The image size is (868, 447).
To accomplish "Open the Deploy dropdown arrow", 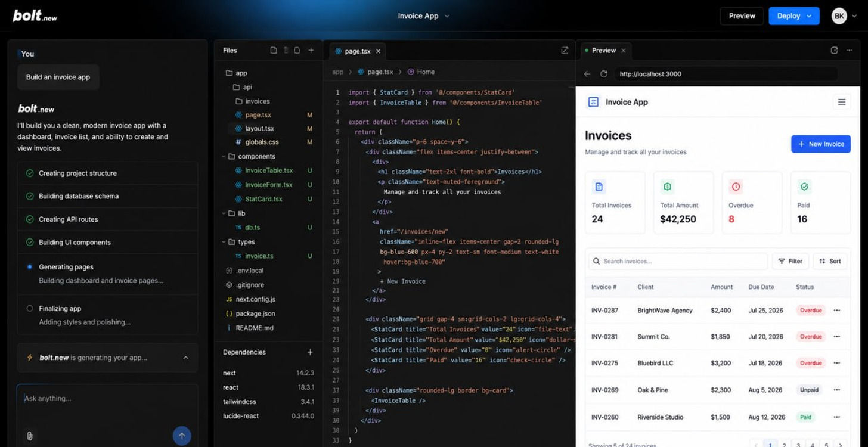I will (810, 16).
